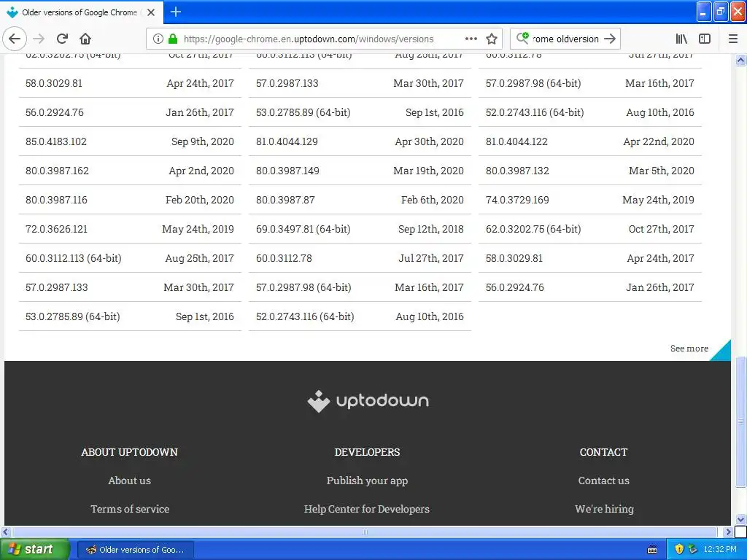Select version 81.0.4044.129 row
Image resolution: width=747 pixels, height=560 pixels.
pyautogui.click(x=360, y=141)
